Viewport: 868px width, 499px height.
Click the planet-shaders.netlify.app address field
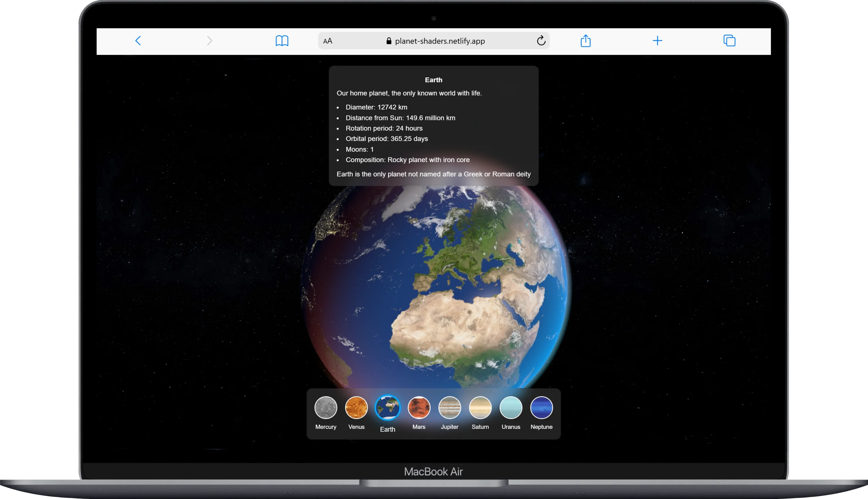coord(440,41)
